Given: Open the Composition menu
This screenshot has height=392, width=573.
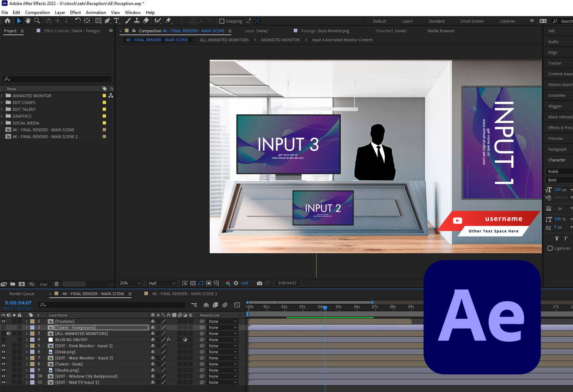Looking at the screenshot, I should (37, 12).
